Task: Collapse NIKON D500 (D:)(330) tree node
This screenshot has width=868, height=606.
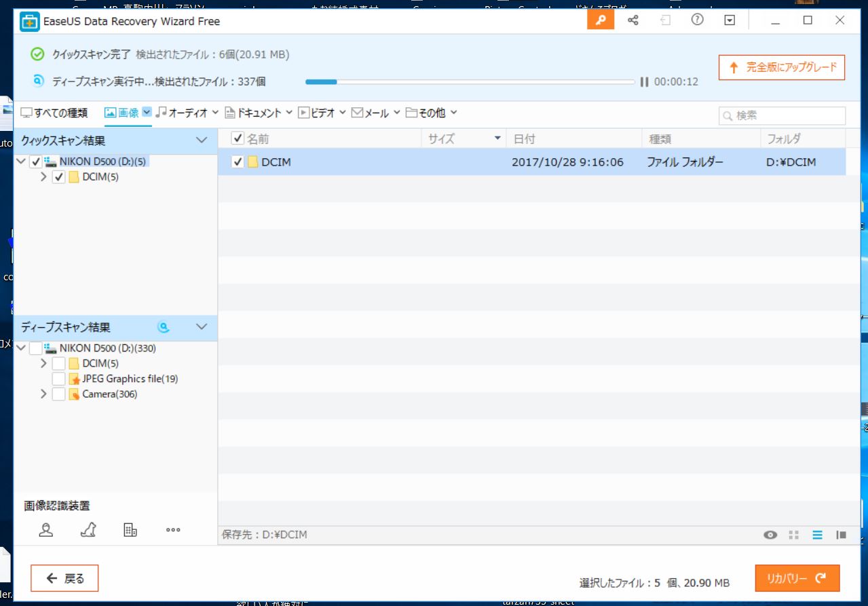Action: click(x=22, y=348)
